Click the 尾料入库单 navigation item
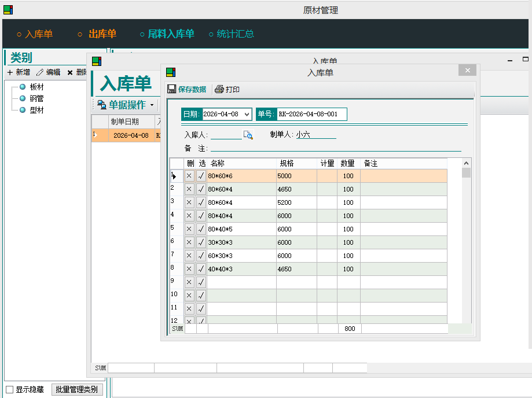Image resolution: width=532 pixels, height=398 pixels. click(x=171, y=34)
